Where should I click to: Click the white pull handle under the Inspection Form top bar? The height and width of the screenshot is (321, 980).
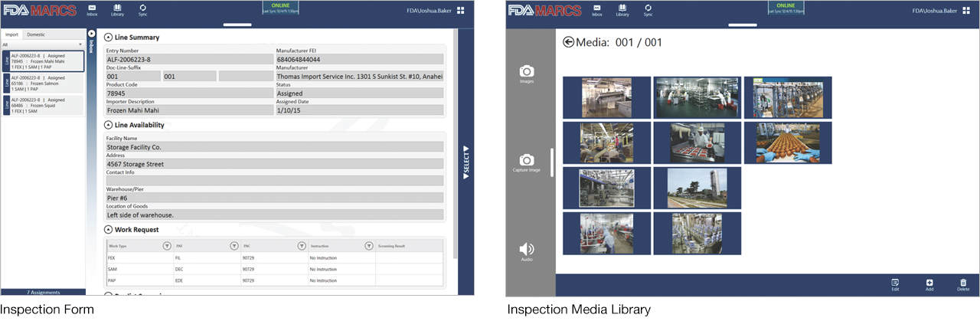(238, 25)
